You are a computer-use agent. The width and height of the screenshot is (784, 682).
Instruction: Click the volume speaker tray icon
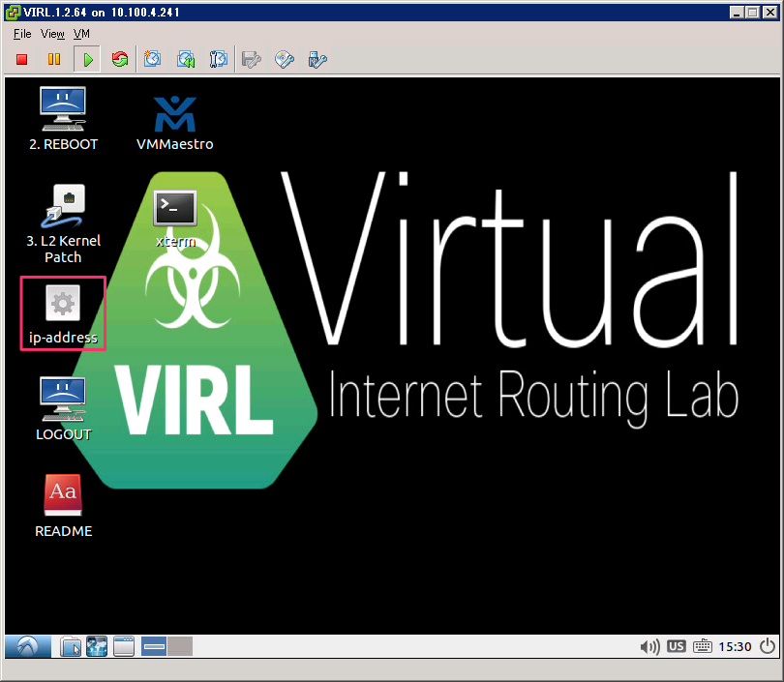649,647
